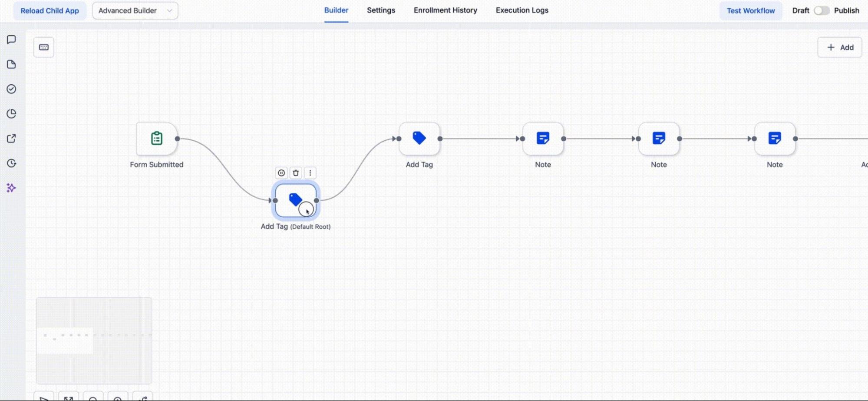Screen dimensions: 868x401
Task: Select the Form Submitted trigger node
Action: coord(157,139)
